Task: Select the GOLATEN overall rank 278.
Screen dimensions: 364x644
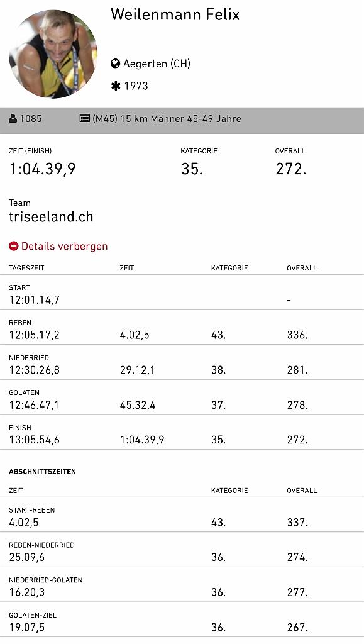Action: [x=297, y=405]
